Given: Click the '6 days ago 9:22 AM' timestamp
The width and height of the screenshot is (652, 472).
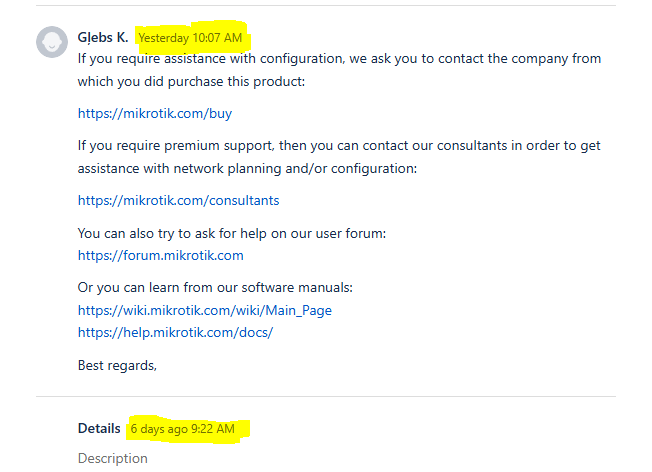Looking at the screenshot, I should 182,429.
